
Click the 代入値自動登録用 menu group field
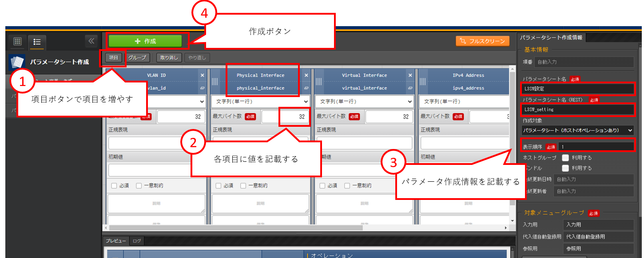pos(598,237)
